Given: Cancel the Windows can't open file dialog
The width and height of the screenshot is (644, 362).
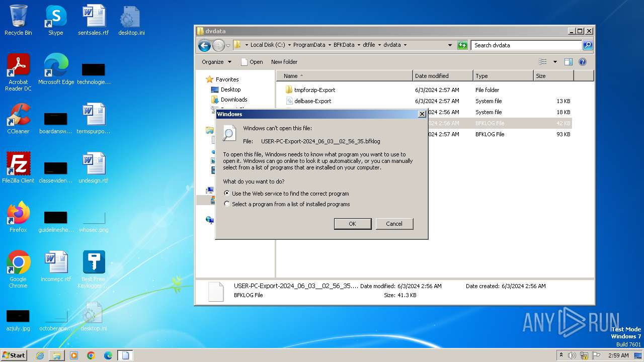Looking at the screenshot, I should click(394, 224).
